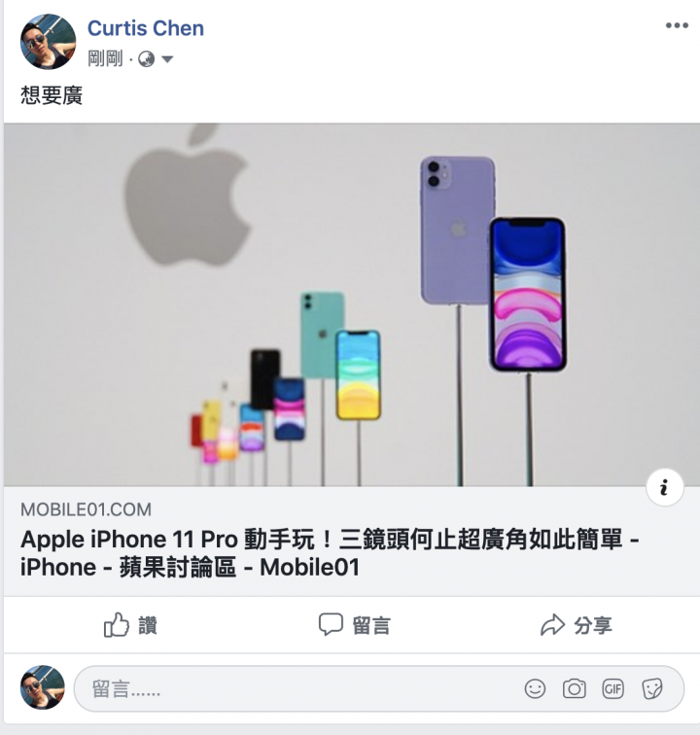Insert an emoji with the smiley icon
The height and width of the screenshot is (735, 700).
click(x=535, y=689)
